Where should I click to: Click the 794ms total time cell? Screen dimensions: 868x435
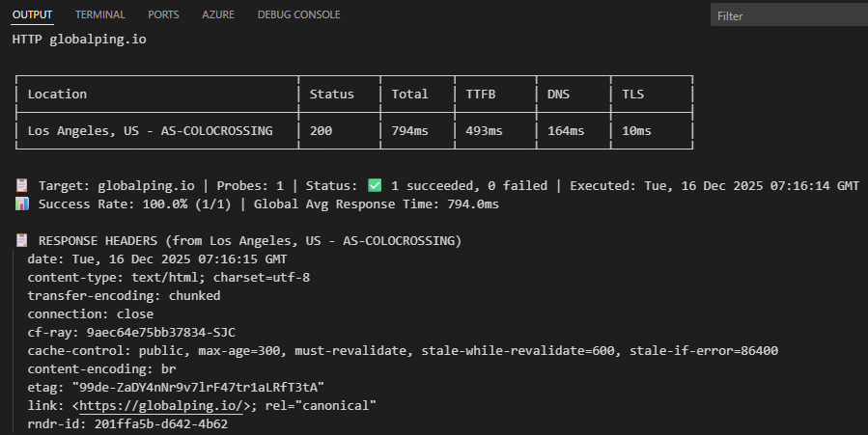tap(409, 131)
